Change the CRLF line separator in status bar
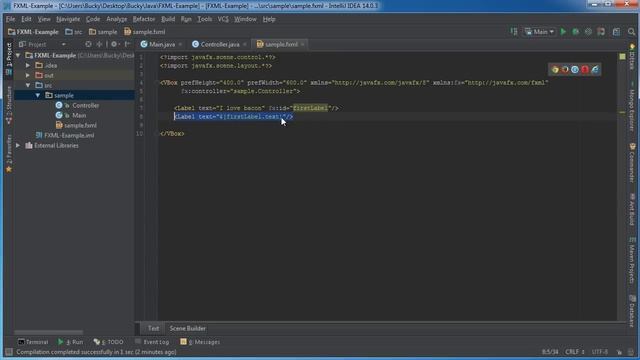The height and width of the screenshot is (360, 640). (x=575, y=352)
